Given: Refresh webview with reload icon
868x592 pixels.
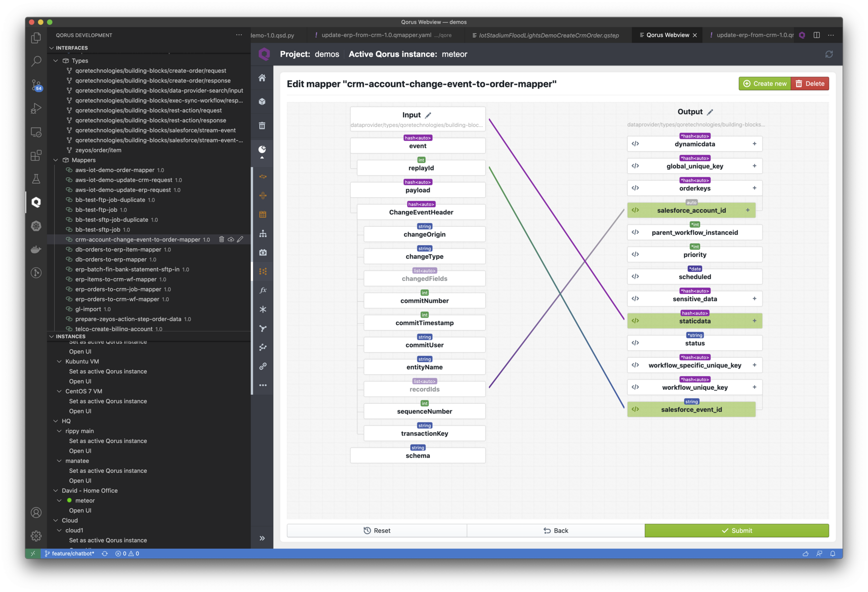Looking at the screenshot, I should pos(829,54).
